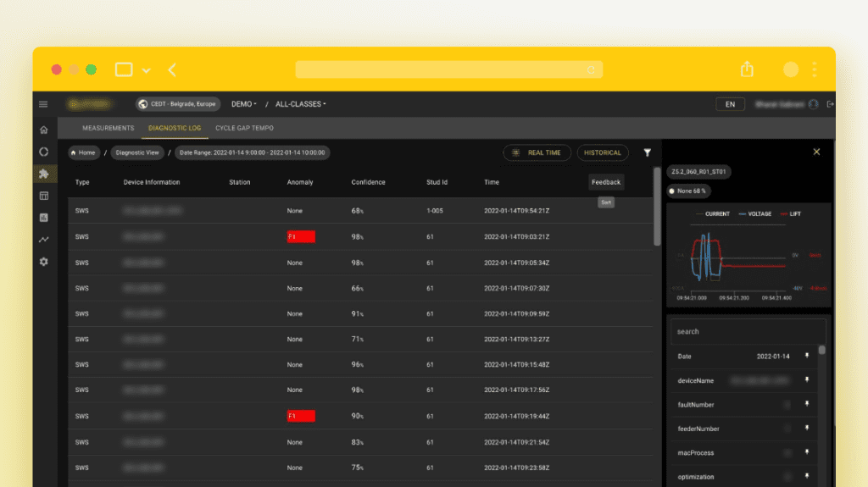Click the search field in the details panel
The width and height of the screenshot is (868, 487).
pos(748,331)
